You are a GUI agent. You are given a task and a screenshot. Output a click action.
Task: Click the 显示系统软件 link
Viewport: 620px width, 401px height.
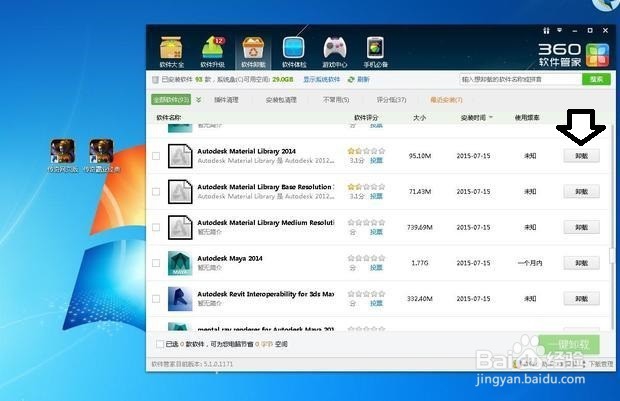[321, 79]
